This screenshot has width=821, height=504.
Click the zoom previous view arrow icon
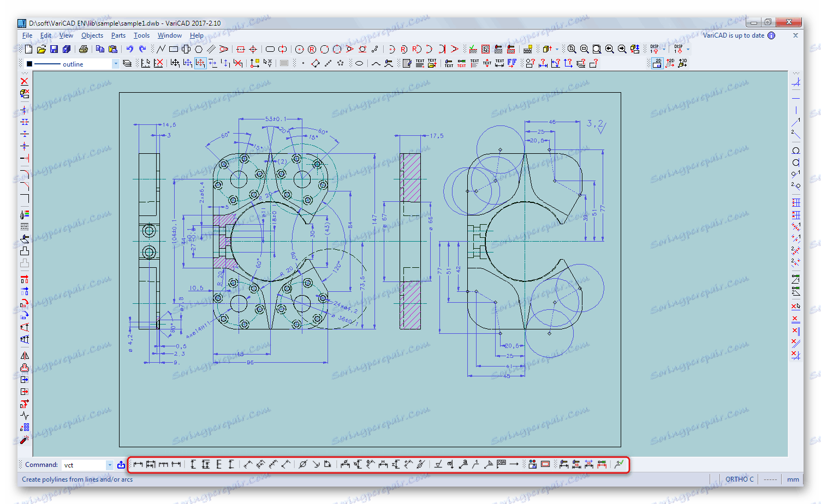pos(610,49)
